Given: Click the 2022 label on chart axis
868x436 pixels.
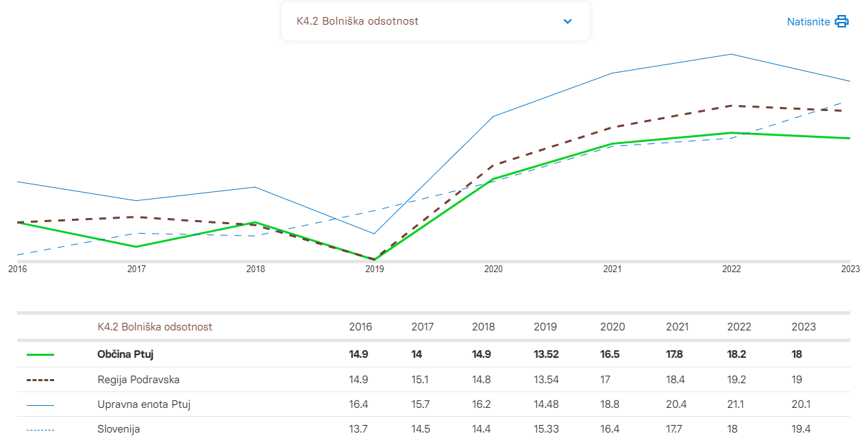Looking at the screenshot, I should tap(732, 269).
